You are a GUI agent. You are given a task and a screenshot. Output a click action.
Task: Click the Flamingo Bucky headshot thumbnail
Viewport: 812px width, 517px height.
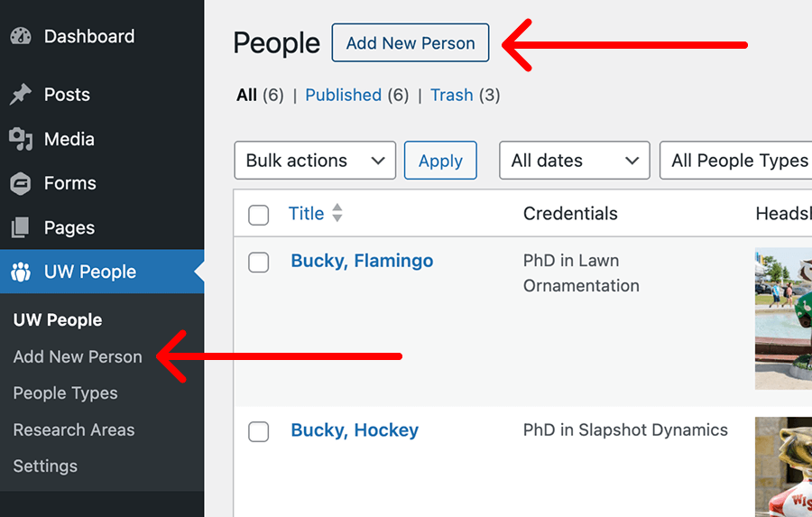tap(783, 318)
